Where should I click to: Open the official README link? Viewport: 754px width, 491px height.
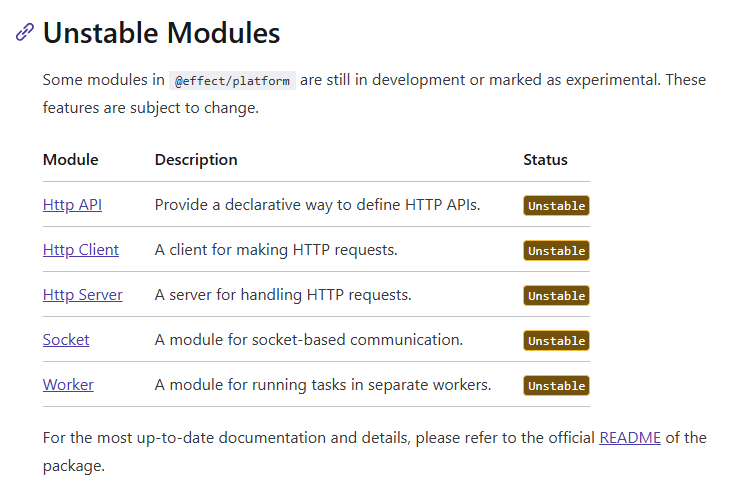click(x=629, y=438)
